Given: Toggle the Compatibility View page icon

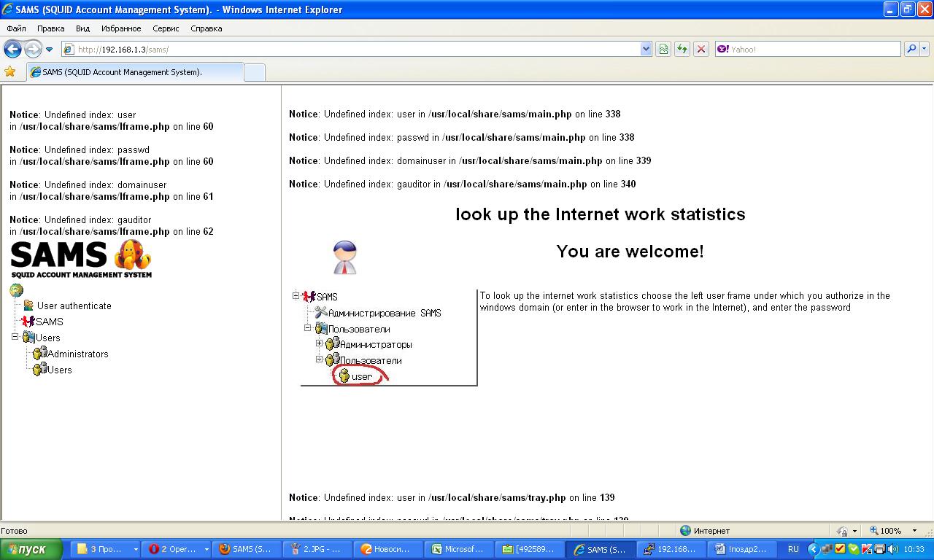Looking at the screenshot, I should tap(663, 49).
